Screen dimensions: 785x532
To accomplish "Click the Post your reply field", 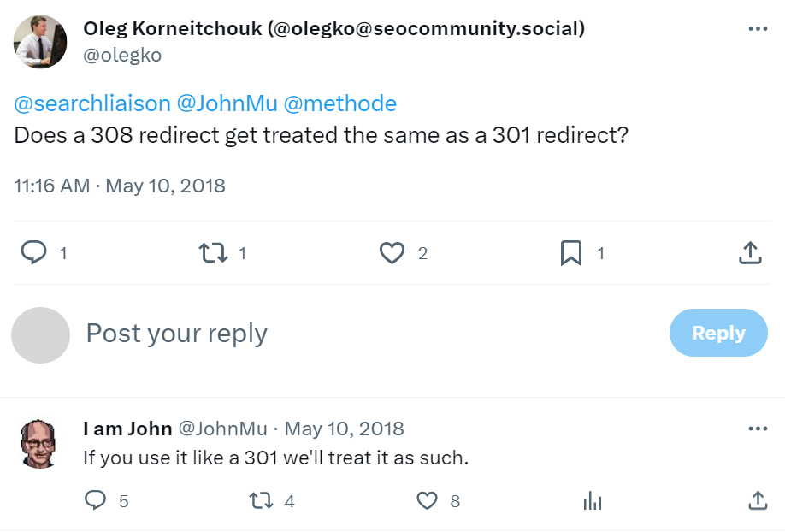I will pyautogui.click(x=176, y=334).
